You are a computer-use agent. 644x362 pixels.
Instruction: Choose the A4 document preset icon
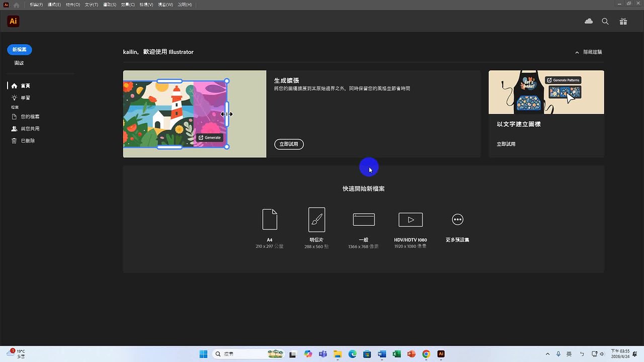click(x=270, y=219)
